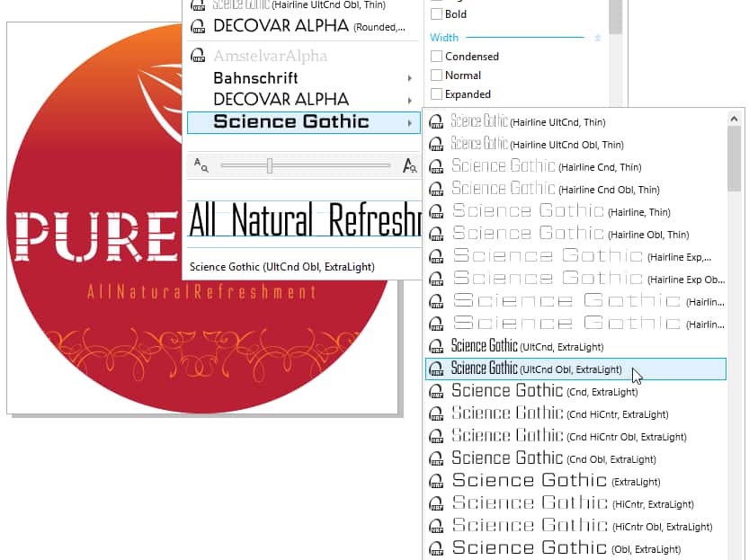
Task: Toggle the Normal width checkbox
Action: tap(437, 76)
